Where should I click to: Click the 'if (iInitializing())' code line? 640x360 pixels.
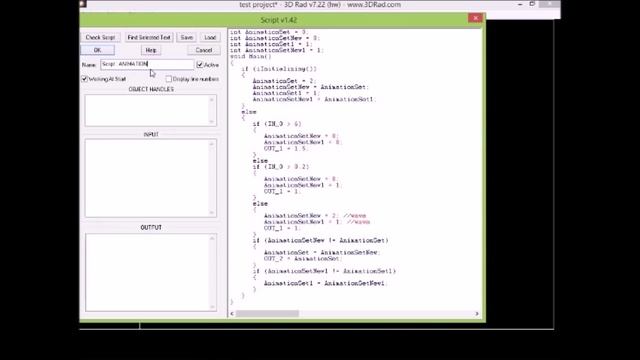click(x=279, y=69)
